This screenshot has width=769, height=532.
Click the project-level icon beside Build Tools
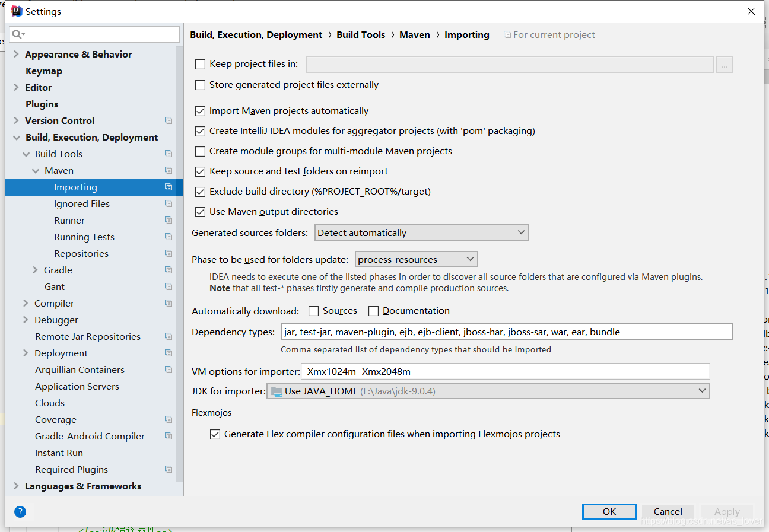point(169,154)
